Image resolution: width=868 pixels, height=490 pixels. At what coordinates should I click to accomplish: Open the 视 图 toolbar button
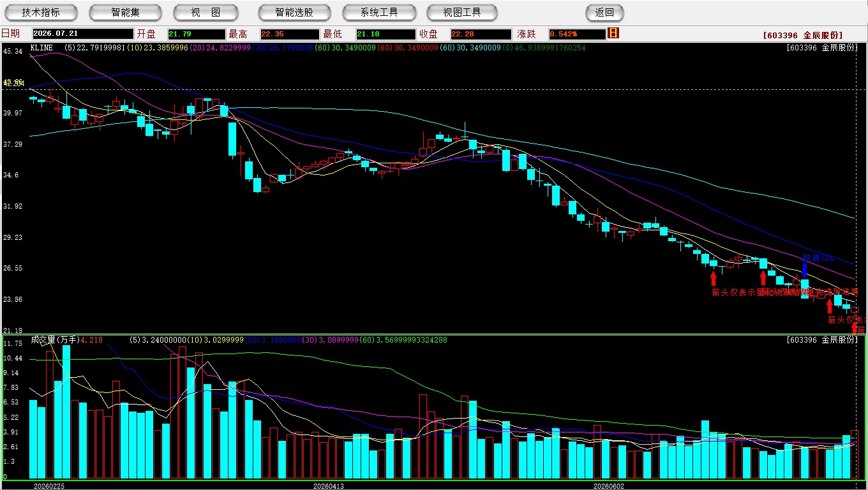tap(206, 12)
